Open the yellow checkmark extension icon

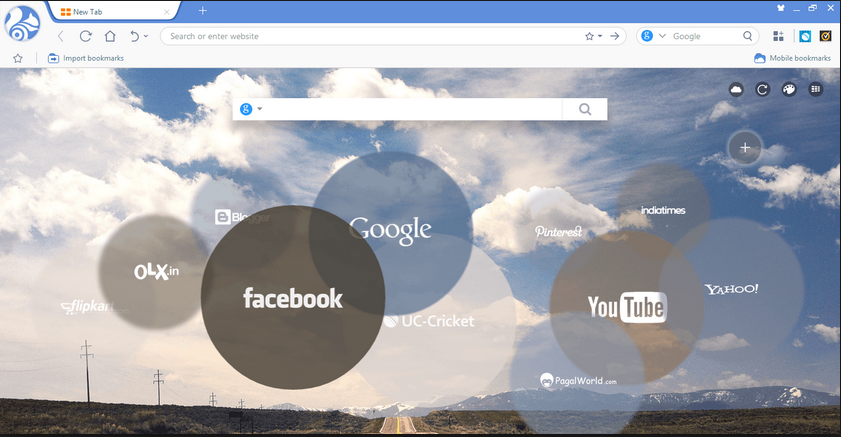click(825, 36)
